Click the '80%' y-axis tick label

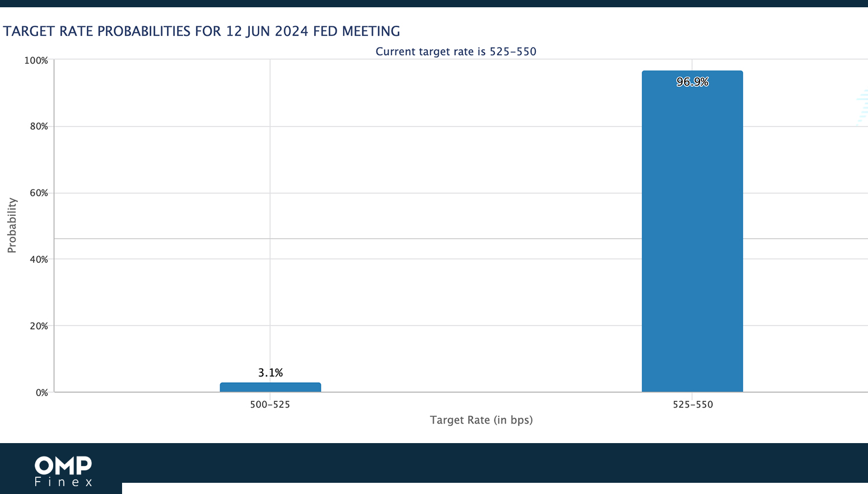(x=38, y=127)
